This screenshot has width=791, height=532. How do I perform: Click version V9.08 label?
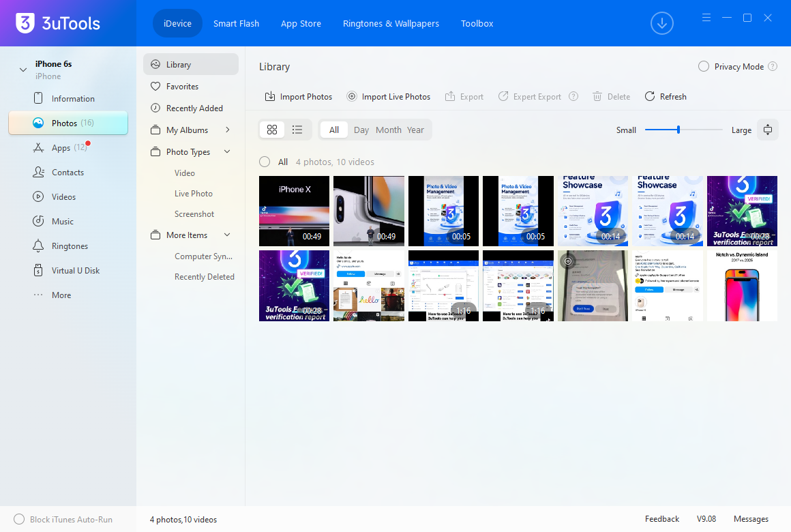pyautogui.click(x=706, y=519)
